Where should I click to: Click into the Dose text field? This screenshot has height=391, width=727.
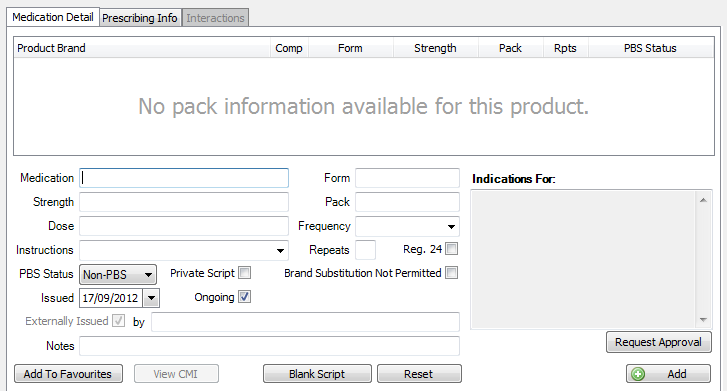point(184,226)
